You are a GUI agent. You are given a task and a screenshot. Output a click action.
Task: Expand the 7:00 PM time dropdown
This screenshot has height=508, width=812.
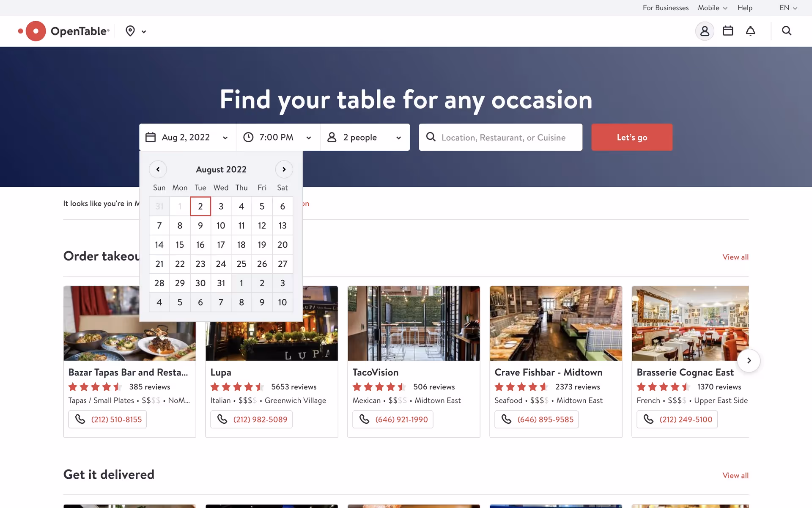click(278, 137)
